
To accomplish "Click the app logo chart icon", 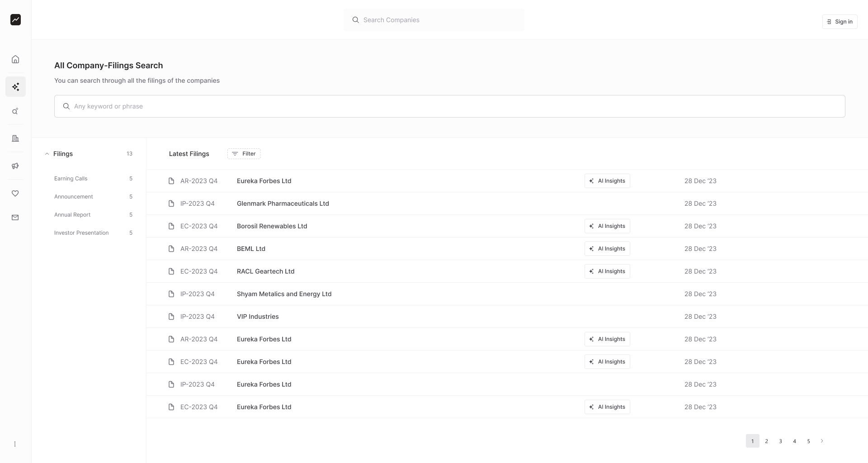I will coord(15,20).
